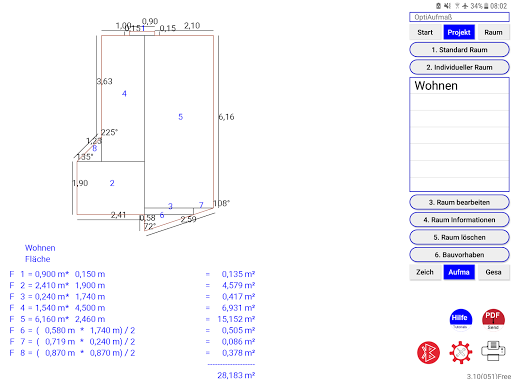Open settings via the red gear icon
Image resolution: width=512 pixels, height=384 pixels.
(x=461, y=352)
